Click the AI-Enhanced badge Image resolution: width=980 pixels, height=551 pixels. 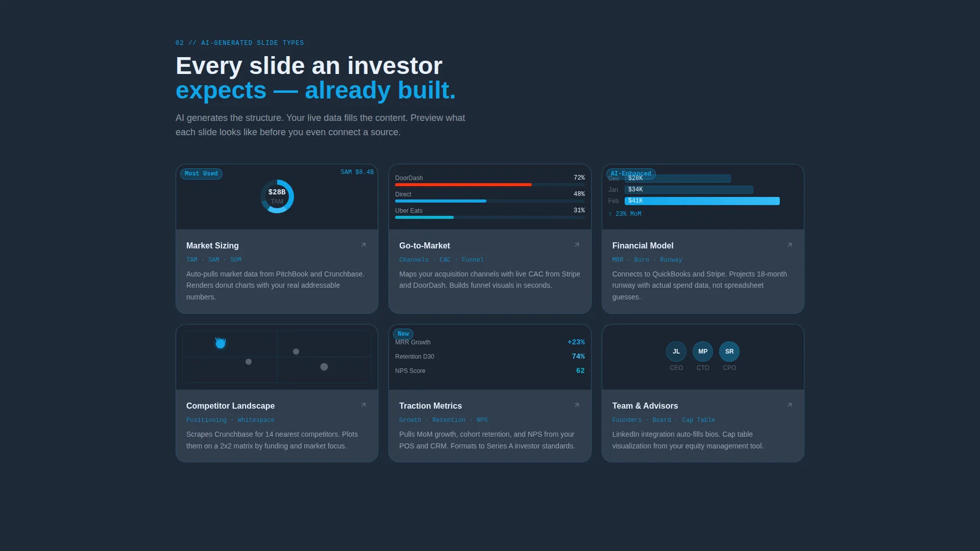coord(631,173)
